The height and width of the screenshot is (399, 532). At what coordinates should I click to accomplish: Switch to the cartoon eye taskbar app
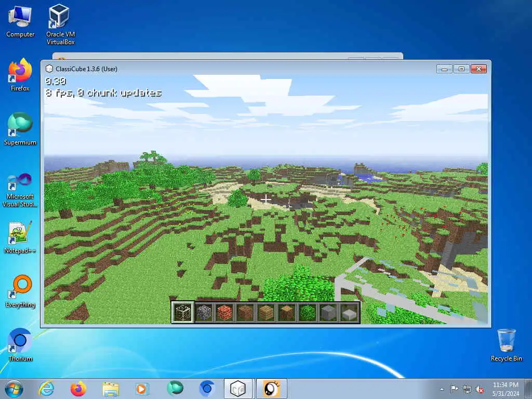[271, 389]
